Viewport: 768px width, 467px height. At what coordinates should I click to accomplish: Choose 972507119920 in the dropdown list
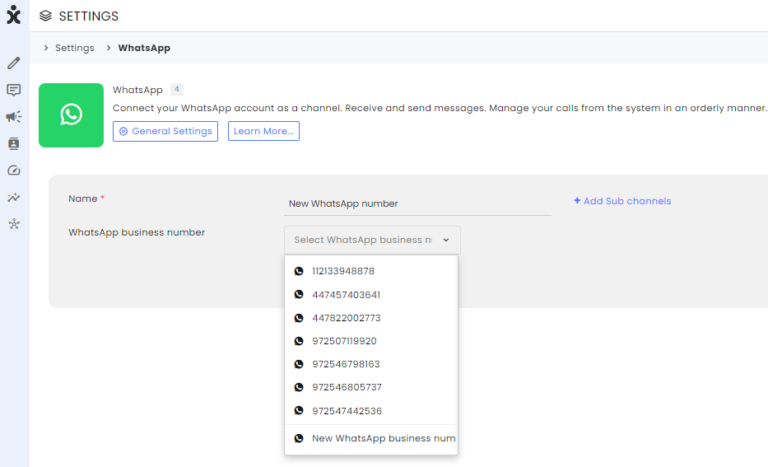371,341
